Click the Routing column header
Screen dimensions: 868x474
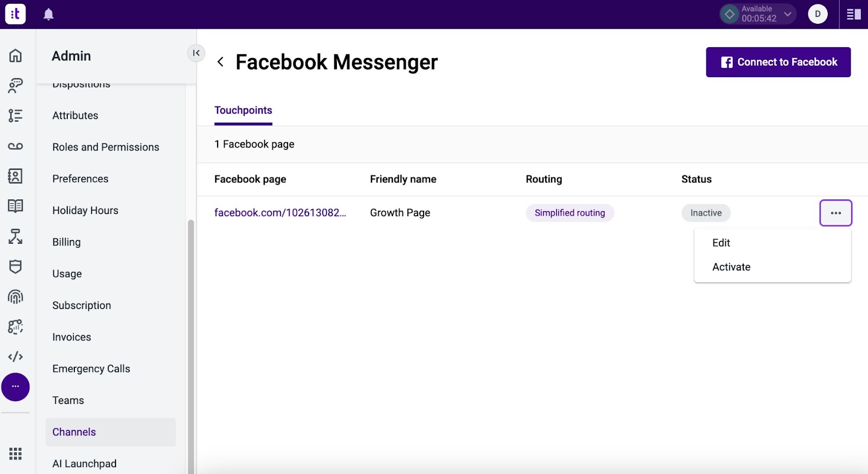(544, 179)
